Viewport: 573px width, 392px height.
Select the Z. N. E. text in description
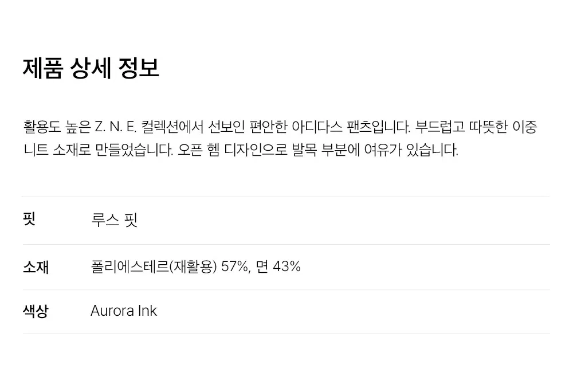point(116,127)
